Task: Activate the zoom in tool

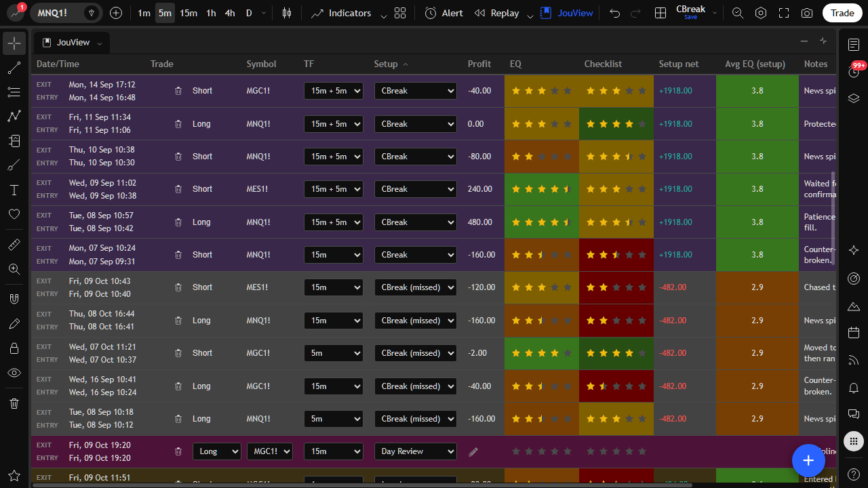Action: click(14, 269)
